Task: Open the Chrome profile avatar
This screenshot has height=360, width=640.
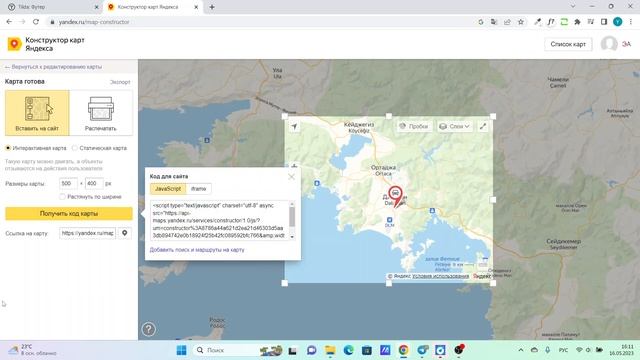Action: [x=618, y=22]
